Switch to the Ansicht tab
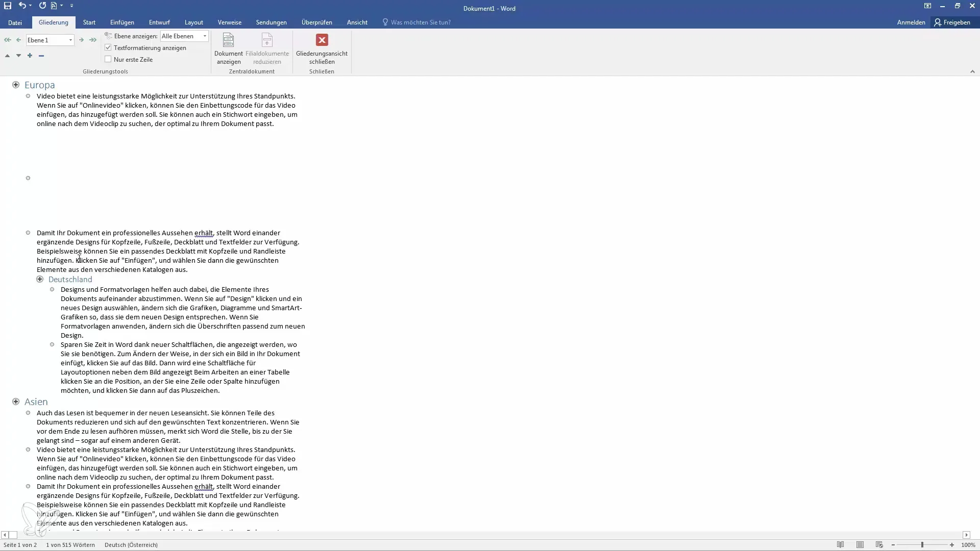 pos(357,22)
